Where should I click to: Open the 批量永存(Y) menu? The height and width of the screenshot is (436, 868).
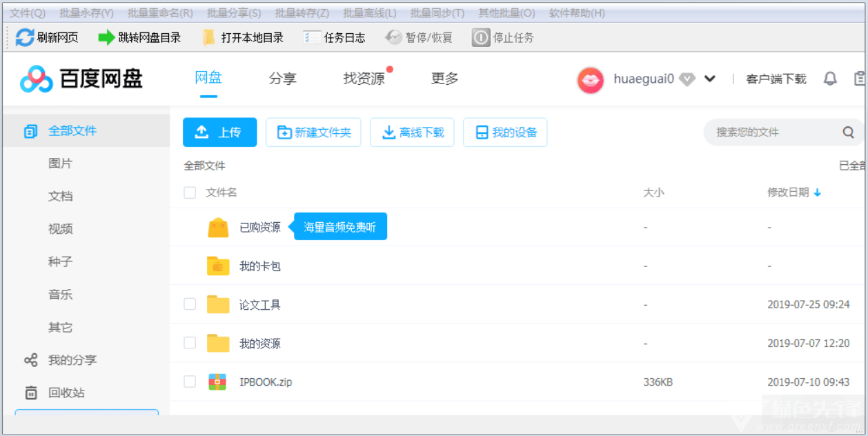pos(86,13)
